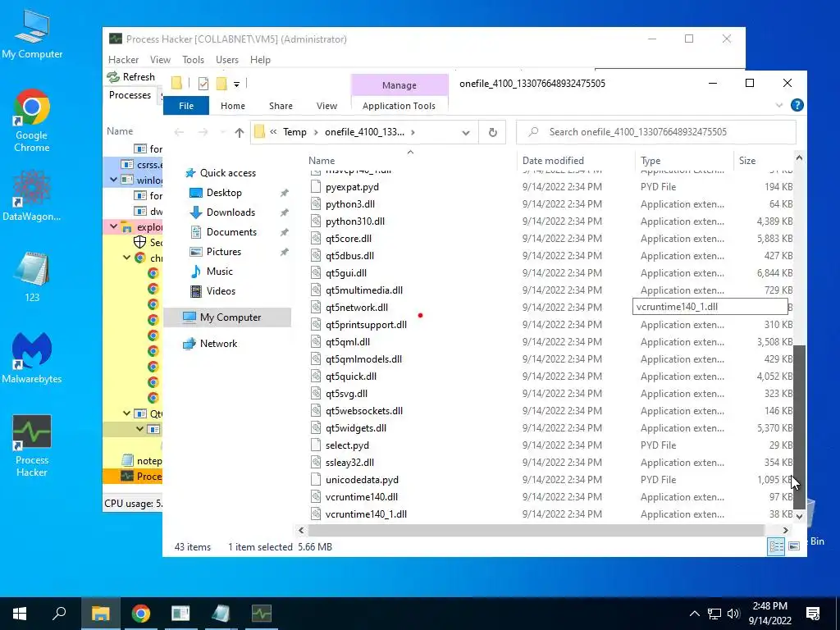
Task: Click Refresh icon in Process Hacker
Action: [113, 76]
